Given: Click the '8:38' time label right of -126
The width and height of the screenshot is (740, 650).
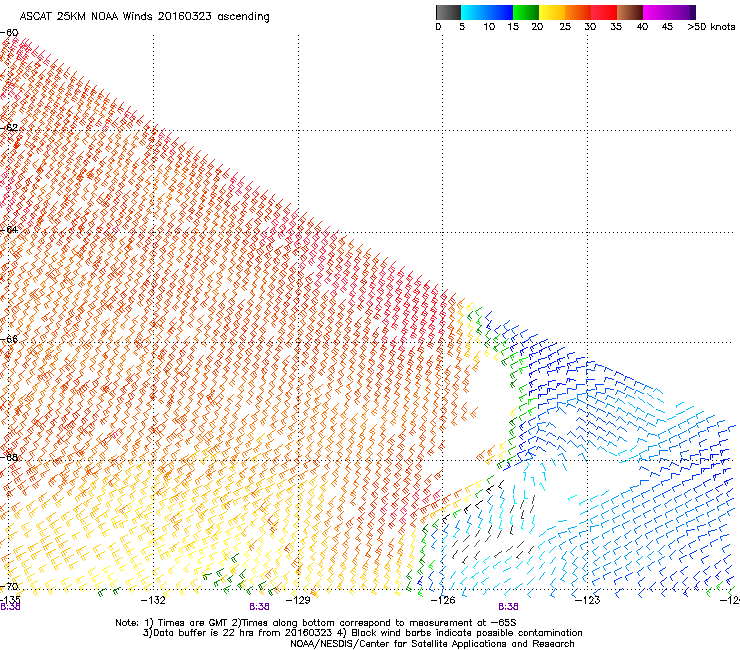Looking at the screenshot, I should (x=508, y=607).
